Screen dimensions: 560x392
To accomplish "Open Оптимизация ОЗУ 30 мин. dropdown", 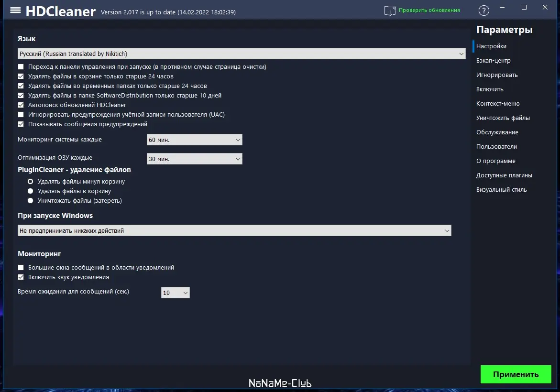I will click(194, 159).
